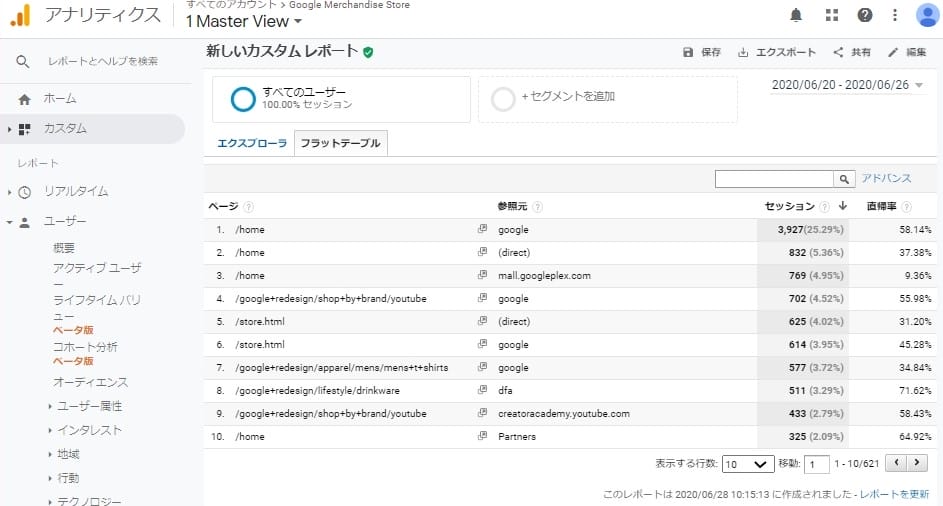Click help icon next to 直帰率 column
Viewport: 943px width, 506px height.
point(907,207)
